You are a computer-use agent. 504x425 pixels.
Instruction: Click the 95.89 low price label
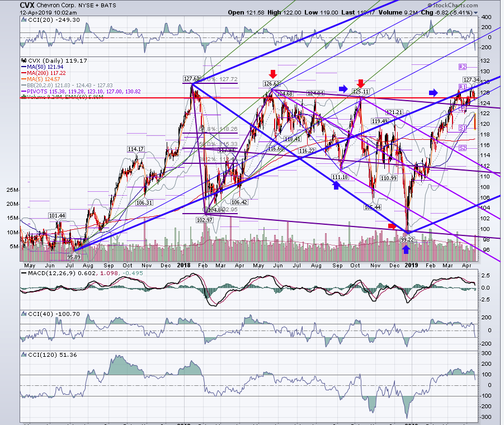coord(74,257)
